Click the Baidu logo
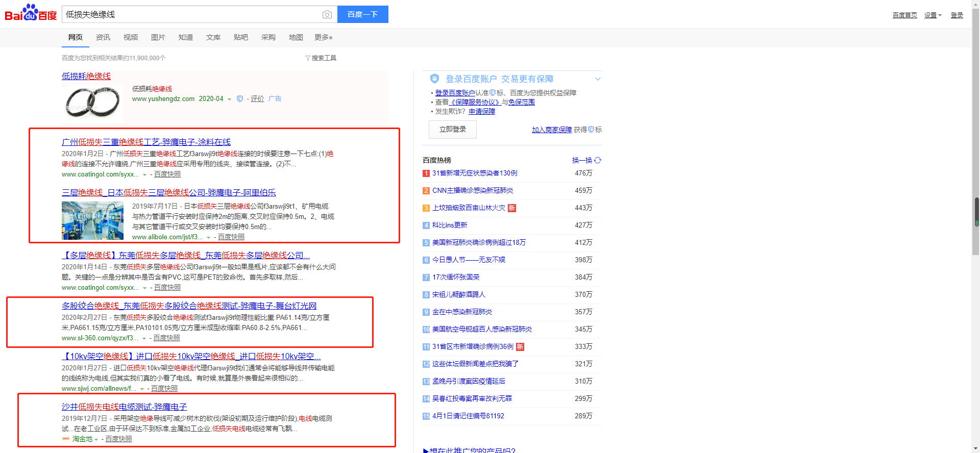 pyautogui.click(x=31, y=13)
